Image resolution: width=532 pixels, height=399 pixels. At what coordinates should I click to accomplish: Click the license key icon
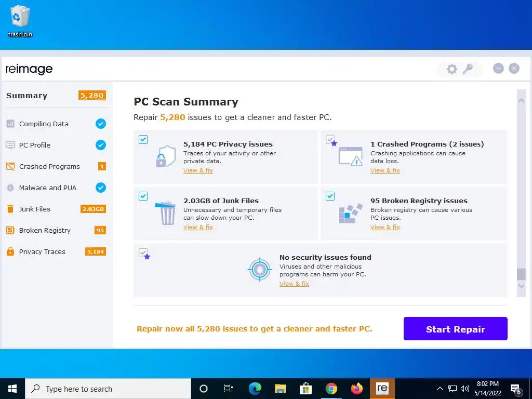click(x=468, y=69)
